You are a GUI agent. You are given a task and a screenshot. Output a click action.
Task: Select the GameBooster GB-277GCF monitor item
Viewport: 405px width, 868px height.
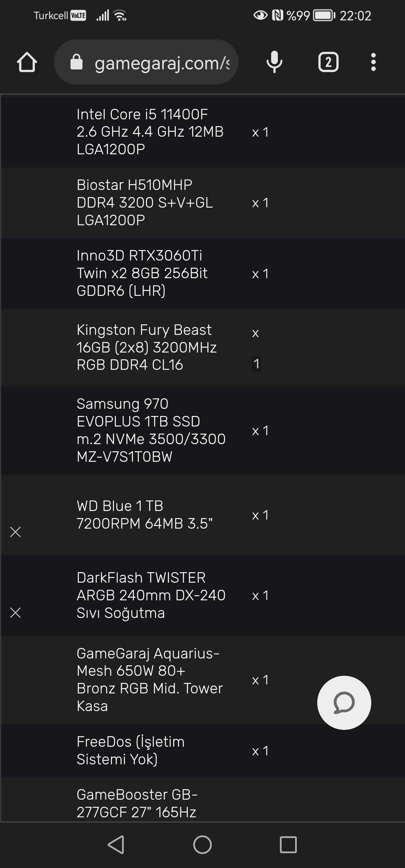point(137,803)
